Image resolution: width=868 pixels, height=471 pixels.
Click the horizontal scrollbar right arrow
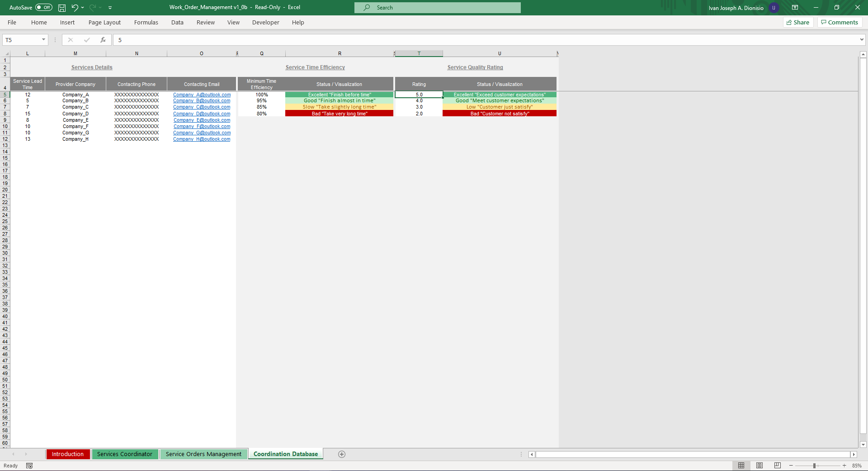tap(854, 454)
